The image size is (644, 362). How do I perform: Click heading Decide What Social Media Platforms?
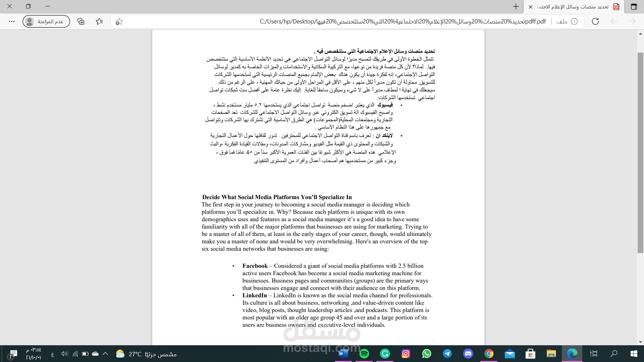[277, 197]
